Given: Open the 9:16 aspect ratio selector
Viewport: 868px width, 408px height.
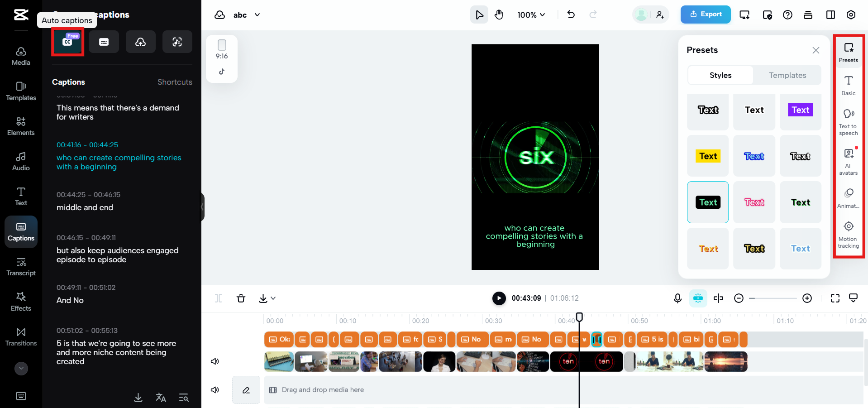Looking at the screenshot, I should (x=222, y=50).
